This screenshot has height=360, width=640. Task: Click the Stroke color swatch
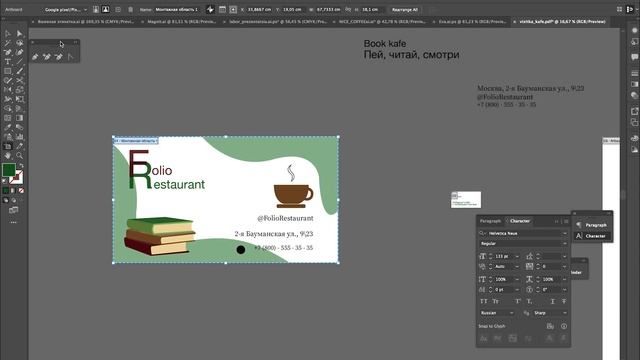click(16, 177)
